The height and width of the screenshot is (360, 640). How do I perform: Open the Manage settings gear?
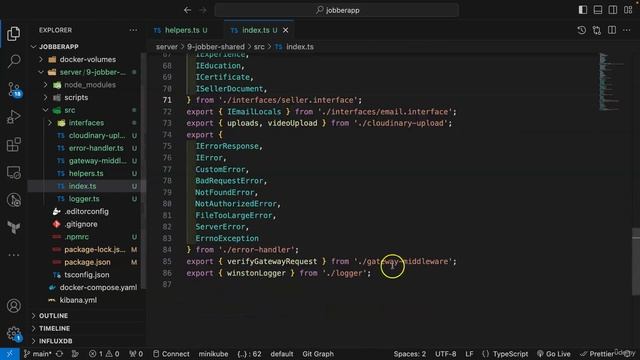(13, 333)
